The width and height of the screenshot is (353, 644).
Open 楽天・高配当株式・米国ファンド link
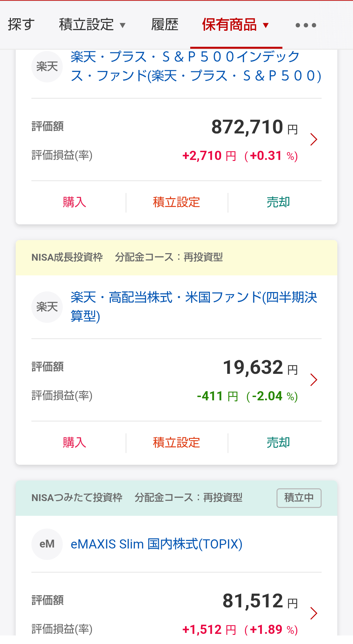(x=193, y=306)
